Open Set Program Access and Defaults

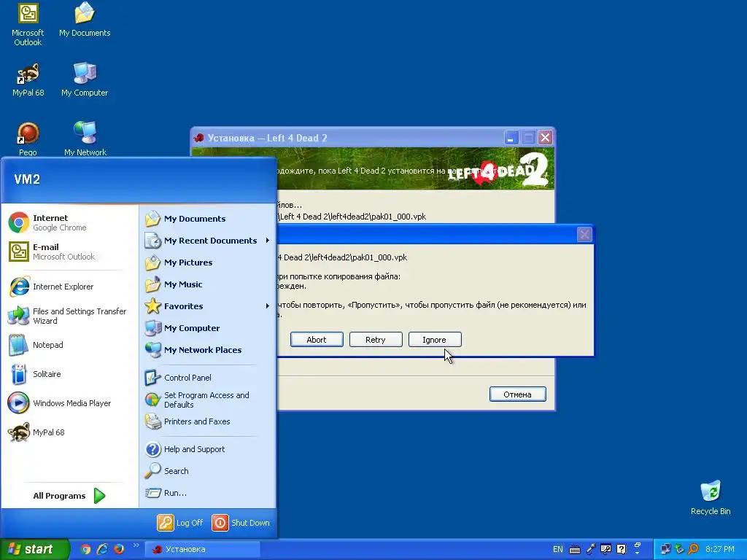click(206, 400)
